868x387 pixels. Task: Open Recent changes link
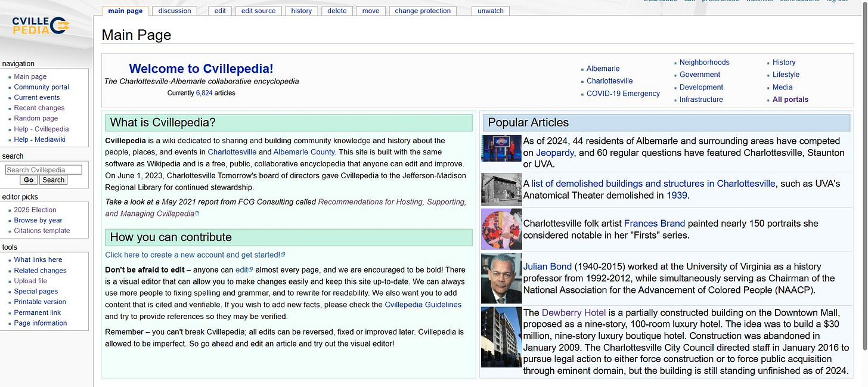(39, 108)
